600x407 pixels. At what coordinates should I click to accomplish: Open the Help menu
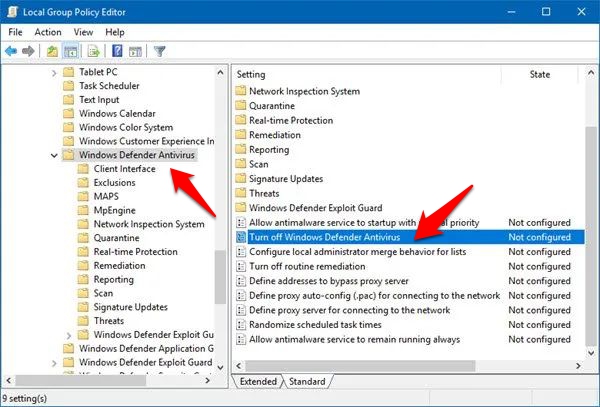point(115,32)
